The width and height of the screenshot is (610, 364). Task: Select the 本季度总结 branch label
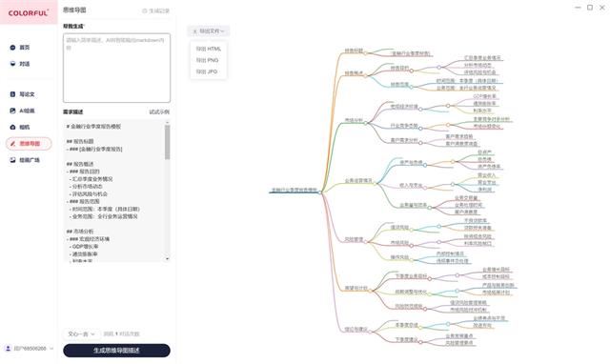click(407, 325)
